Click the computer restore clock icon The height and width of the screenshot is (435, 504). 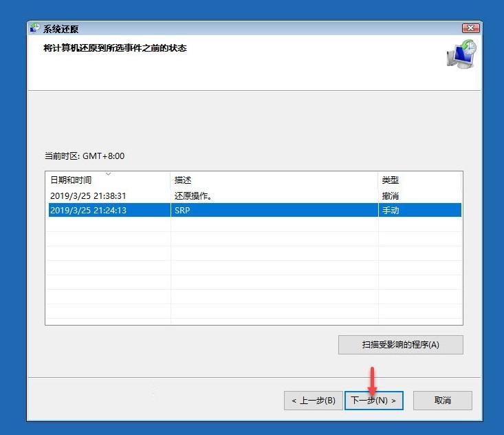click(461, 54)
